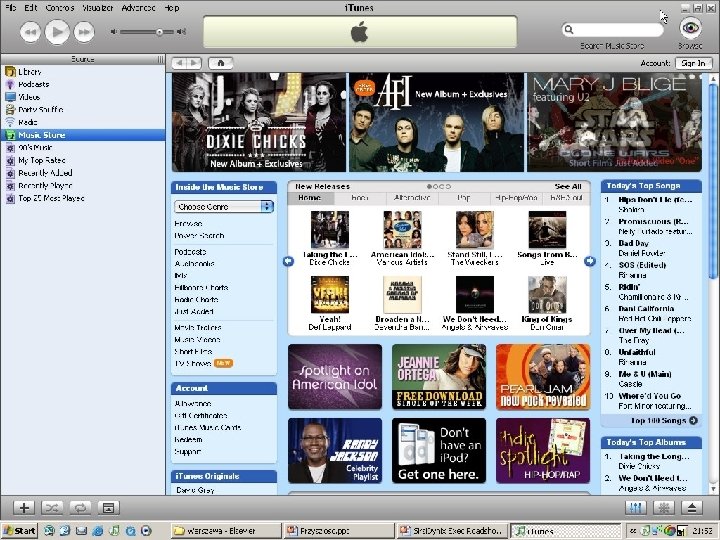720x540 pixels.
Task: Click the Power Search link
Action: click(x=199, y=236)
